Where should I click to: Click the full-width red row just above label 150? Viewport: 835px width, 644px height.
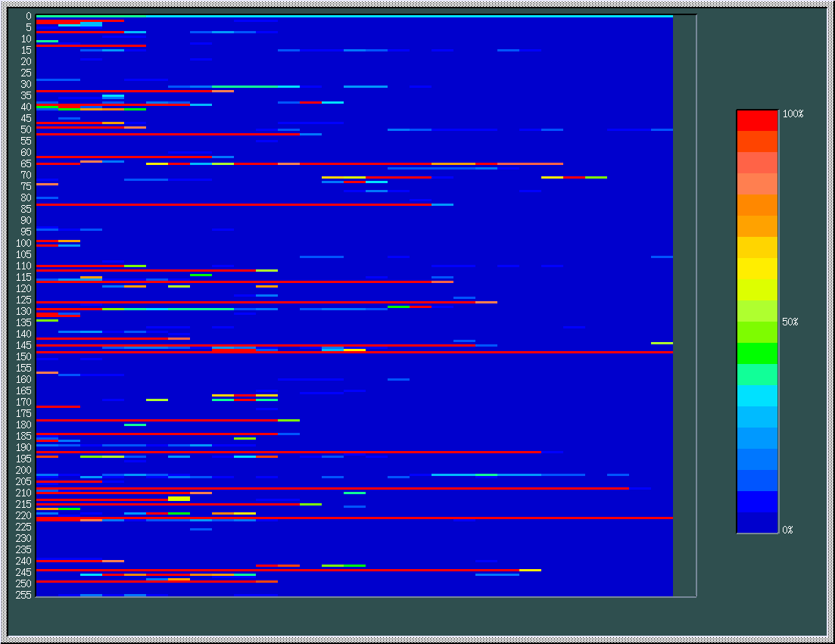point(354,352)
